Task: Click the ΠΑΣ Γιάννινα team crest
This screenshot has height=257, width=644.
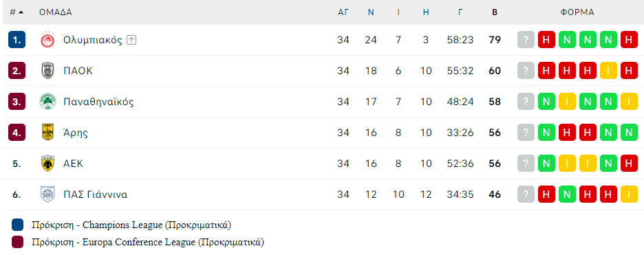Action: click(47, 194)
